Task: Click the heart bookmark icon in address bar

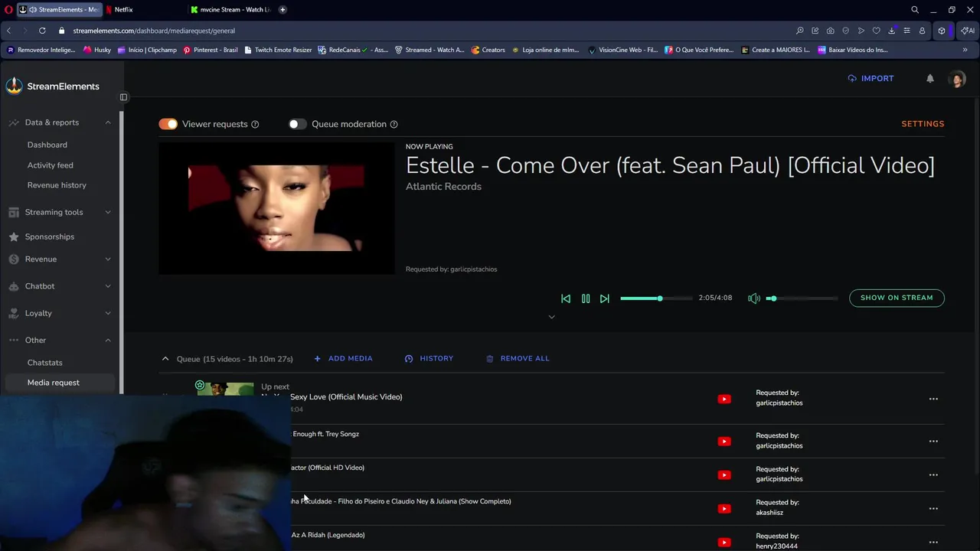Action: pos(877,31)
